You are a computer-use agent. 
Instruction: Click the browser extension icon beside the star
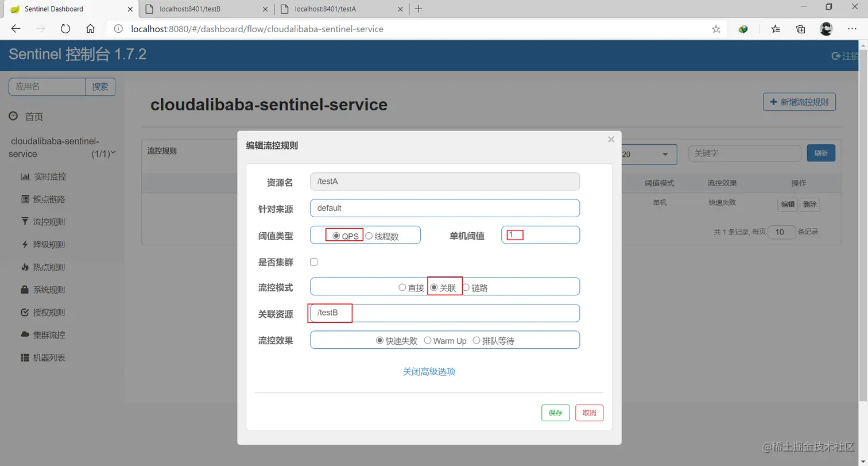click(x=743, y=29)
